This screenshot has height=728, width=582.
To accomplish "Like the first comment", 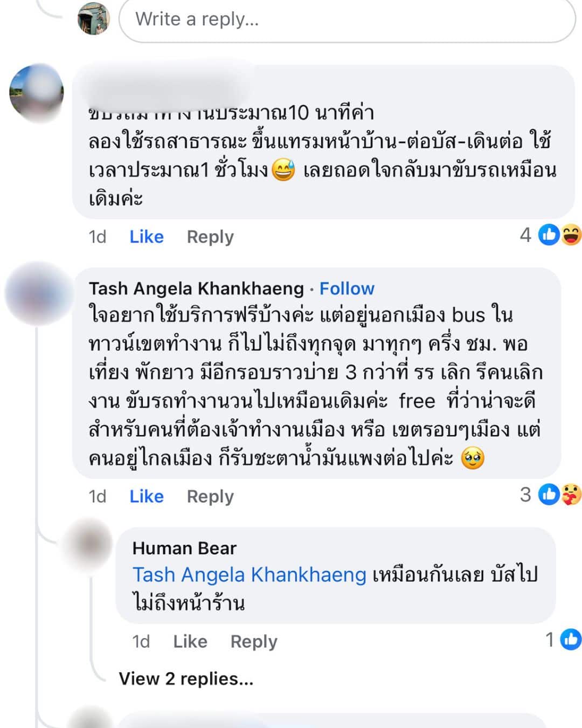I will pos(145,236).
